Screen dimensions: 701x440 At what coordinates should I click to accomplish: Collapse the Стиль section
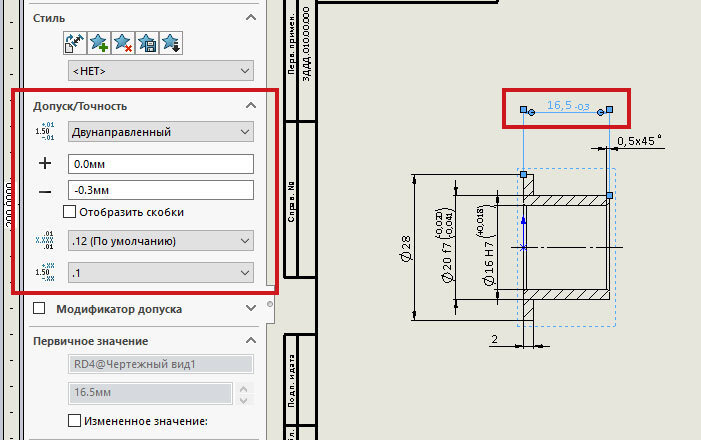click(251, 18)
